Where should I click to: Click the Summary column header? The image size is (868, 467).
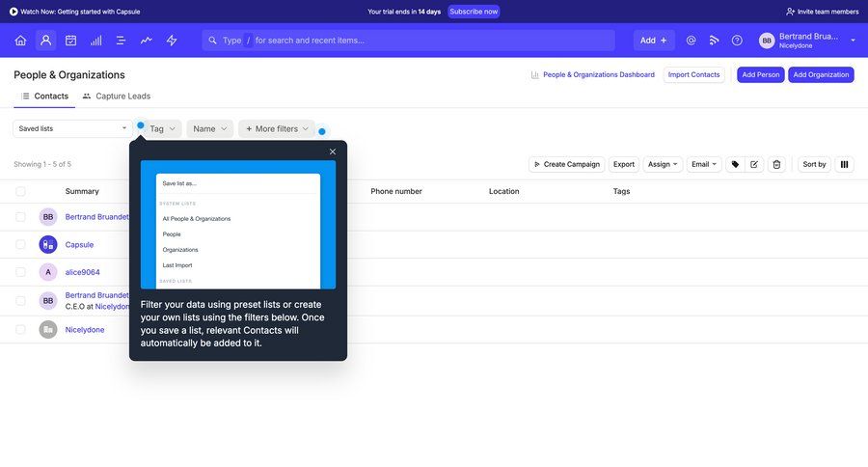82,192
